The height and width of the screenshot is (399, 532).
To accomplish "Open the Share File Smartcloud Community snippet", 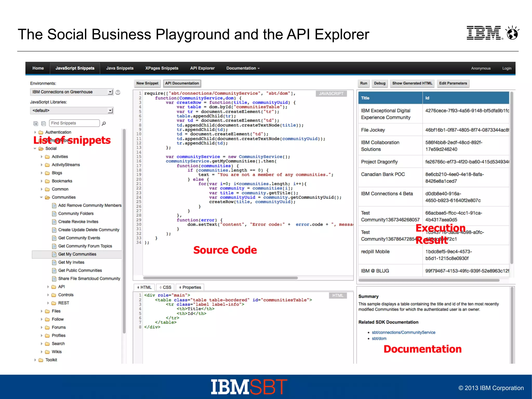I will pos(89,279).
